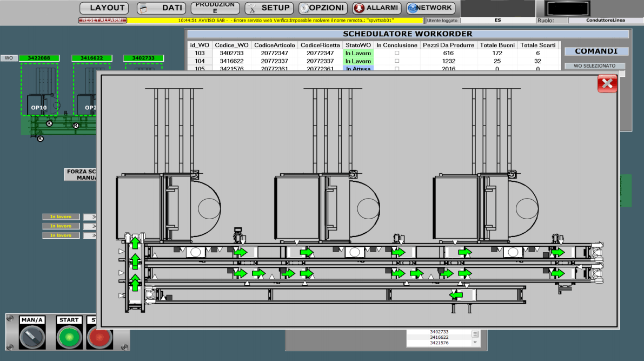Viewport: 644px width, 361px height.
Task: Click Totale Buoni value 172
Action: click(497, 53)
